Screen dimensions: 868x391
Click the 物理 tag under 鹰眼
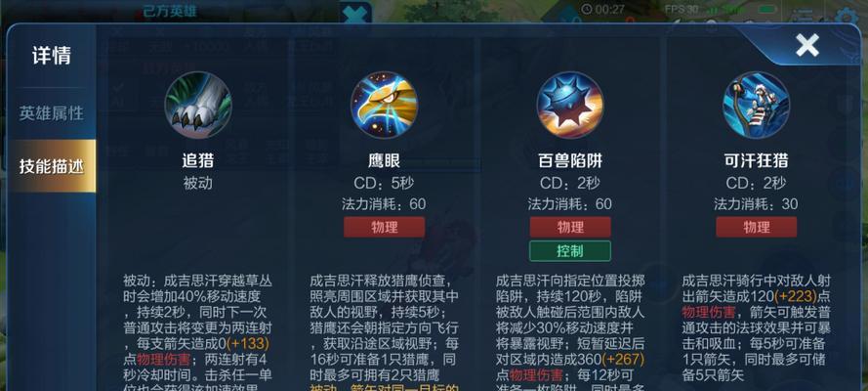click(384, 227)
